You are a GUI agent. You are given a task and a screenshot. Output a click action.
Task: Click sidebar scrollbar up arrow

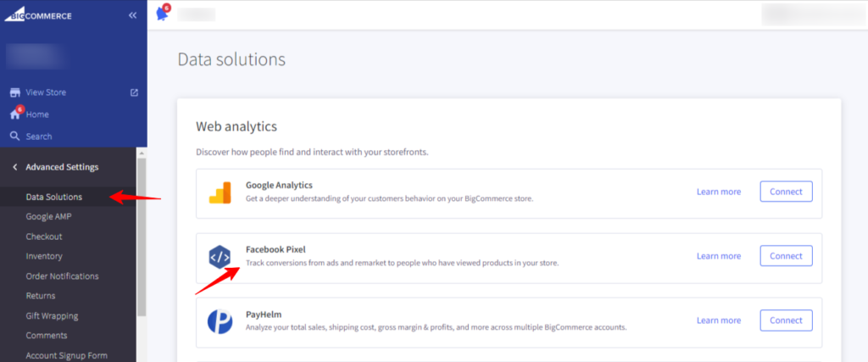coord(142,153)
